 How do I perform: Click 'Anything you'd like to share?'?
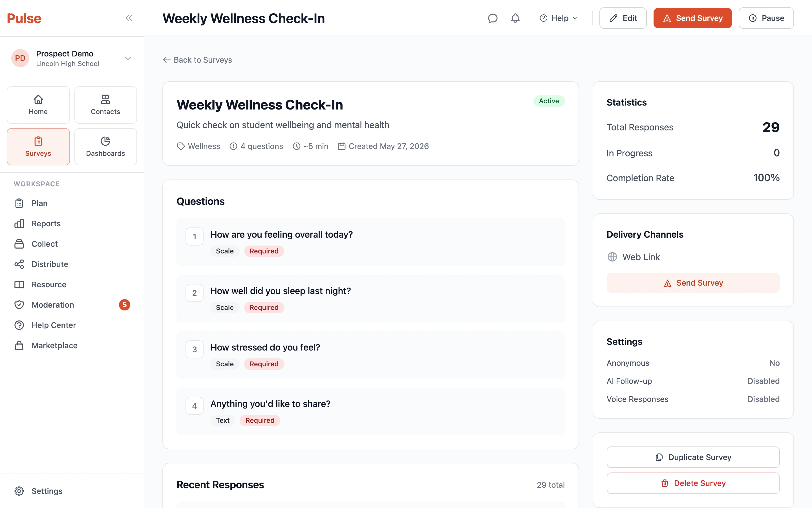tap(270, 404)
